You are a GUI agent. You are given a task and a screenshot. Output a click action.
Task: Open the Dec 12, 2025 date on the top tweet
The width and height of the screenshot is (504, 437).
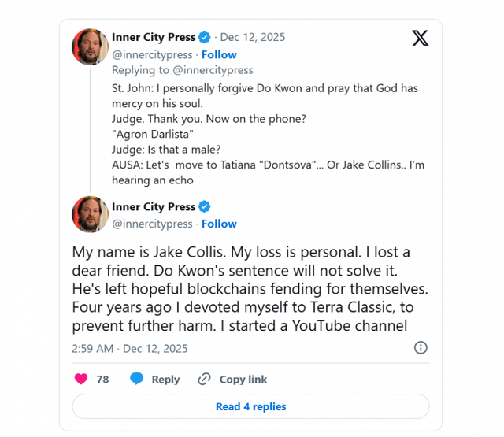[253, 37]
